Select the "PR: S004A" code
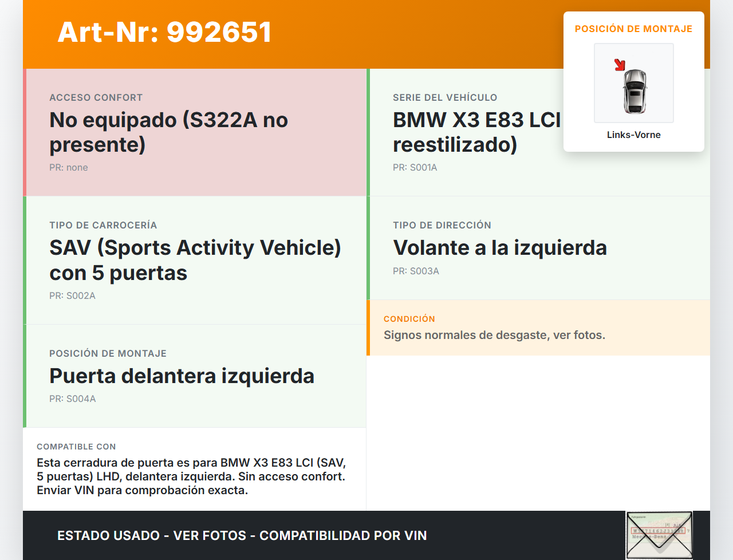 pyautogui.click(x=72, y=399)
